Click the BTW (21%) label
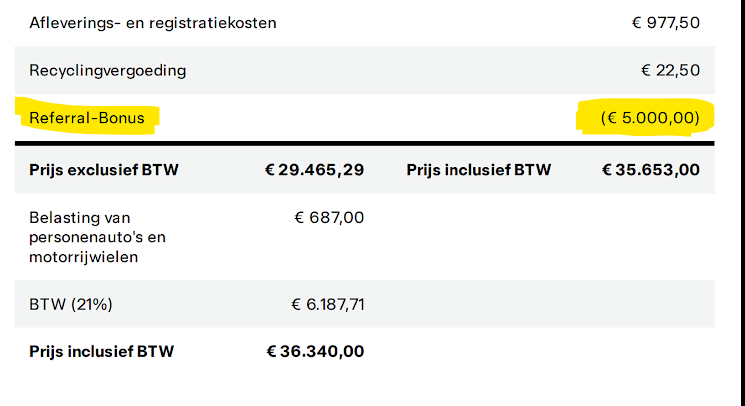Screen dimensions: 745x406 coord(72,304)
